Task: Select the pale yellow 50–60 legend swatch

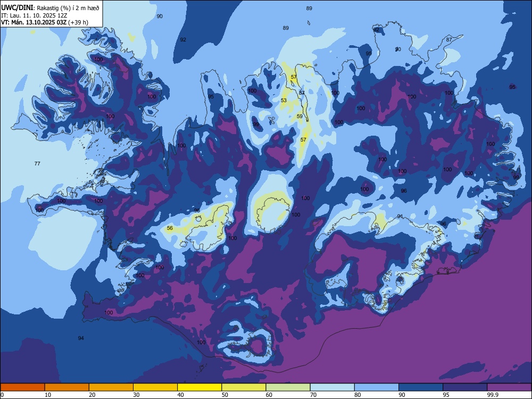Action: [244, 387]
